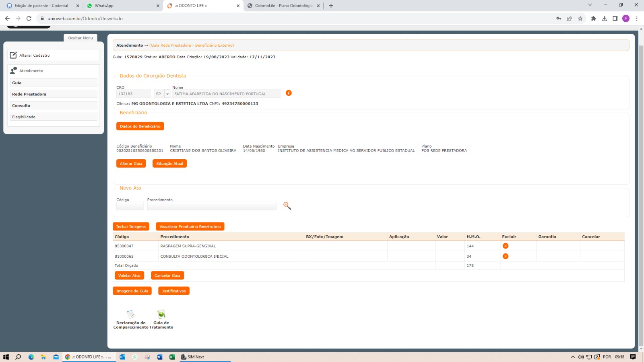Click the code 81000065 table cell
Screen dimensions: 644x362
pyautogui.click(x=136, y=256)
